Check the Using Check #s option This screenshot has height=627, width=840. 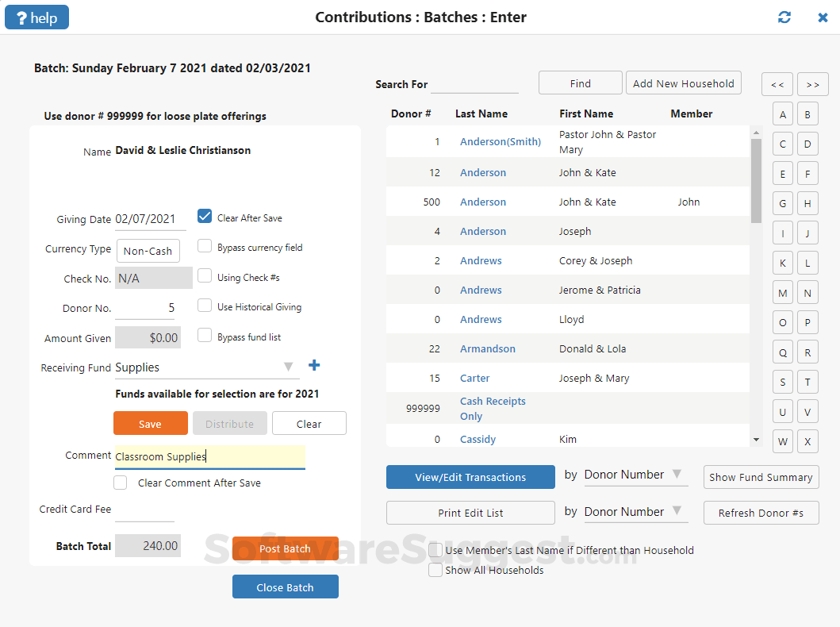(x=204, y=275)
